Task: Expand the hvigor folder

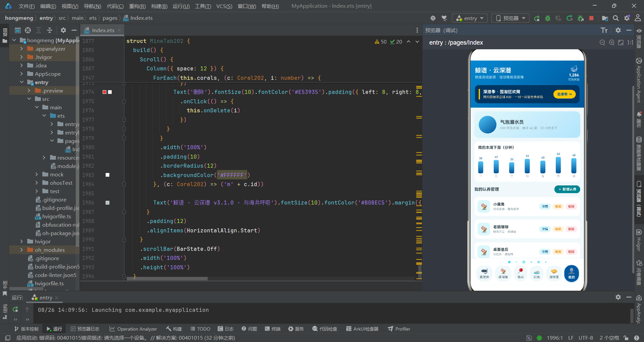Action: tap(21, 241)
